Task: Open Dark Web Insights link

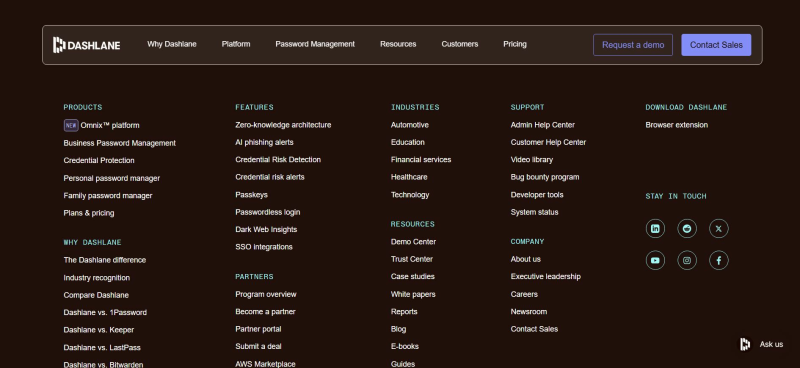Action: click(266, 230)
